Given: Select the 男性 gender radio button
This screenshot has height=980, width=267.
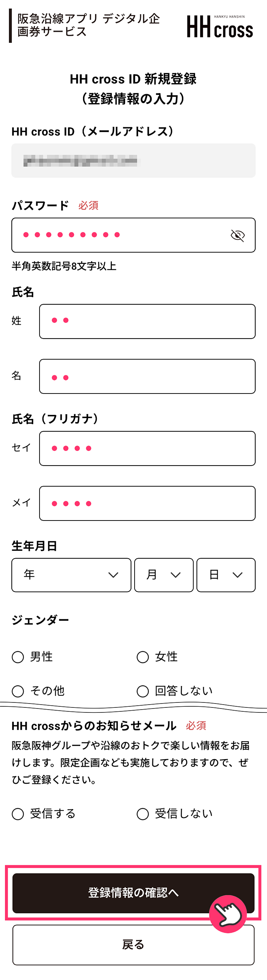Looking at the screenshot, I should [18, 657].
